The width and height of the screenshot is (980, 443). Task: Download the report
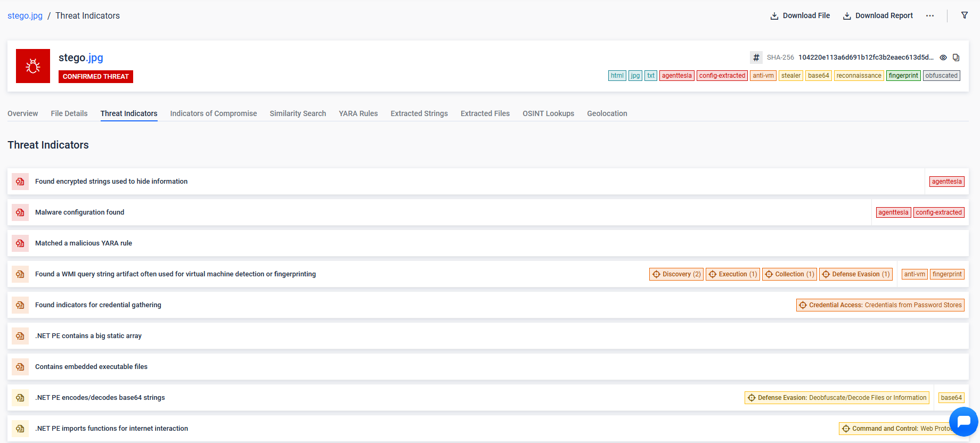878,16
